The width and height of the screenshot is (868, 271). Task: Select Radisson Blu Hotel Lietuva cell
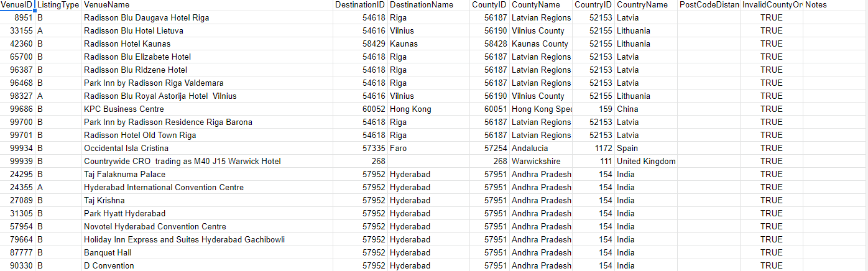[x=208, y=30]
